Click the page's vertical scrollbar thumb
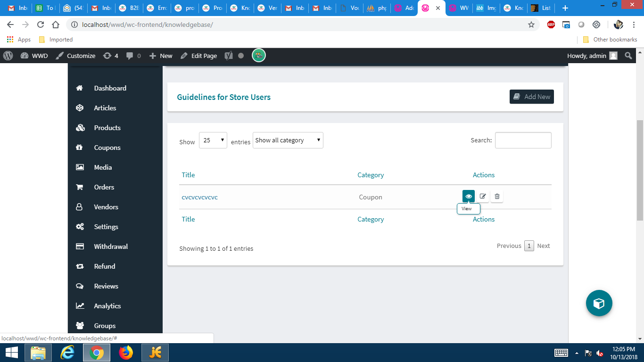The width and height of the screenshot is (644, 362). [x=640, y=170]
